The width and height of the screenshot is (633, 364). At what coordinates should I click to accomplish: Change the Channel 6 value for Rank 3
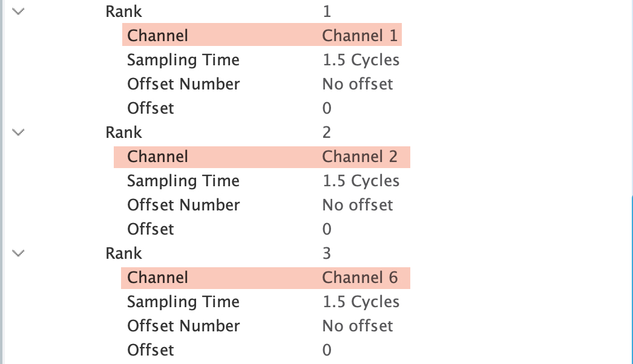coord(360,277)
